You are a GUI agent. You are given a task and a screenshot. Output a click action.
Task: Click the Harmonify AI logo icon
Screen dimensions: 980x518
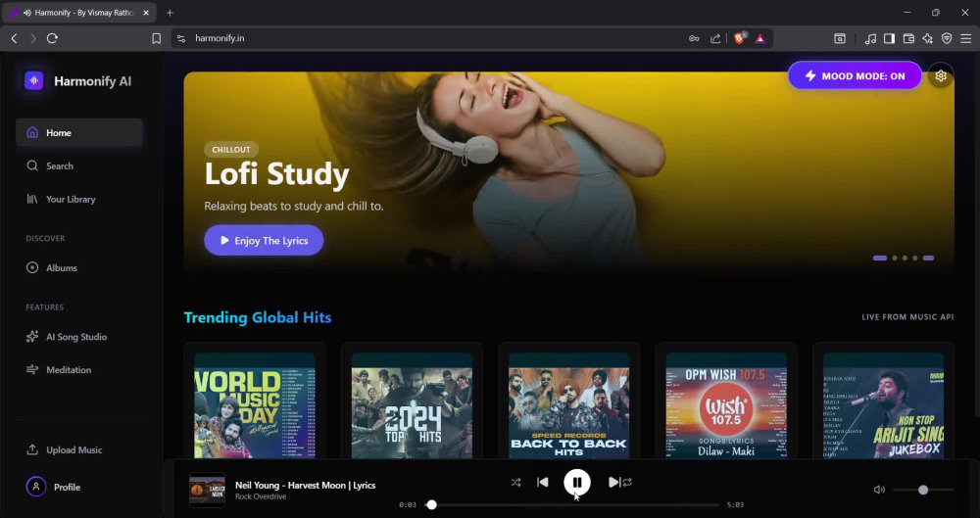click(x=33, y=80)
